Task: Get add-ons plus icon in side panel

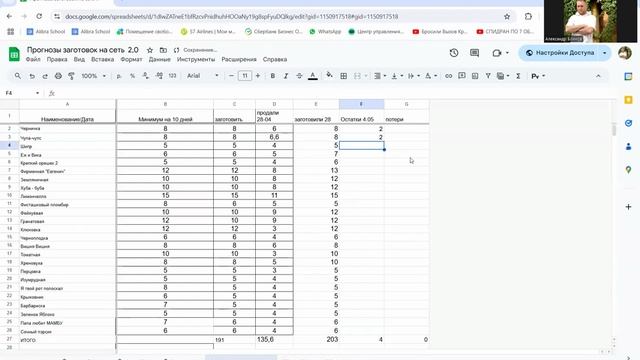Action: point(629,207)
